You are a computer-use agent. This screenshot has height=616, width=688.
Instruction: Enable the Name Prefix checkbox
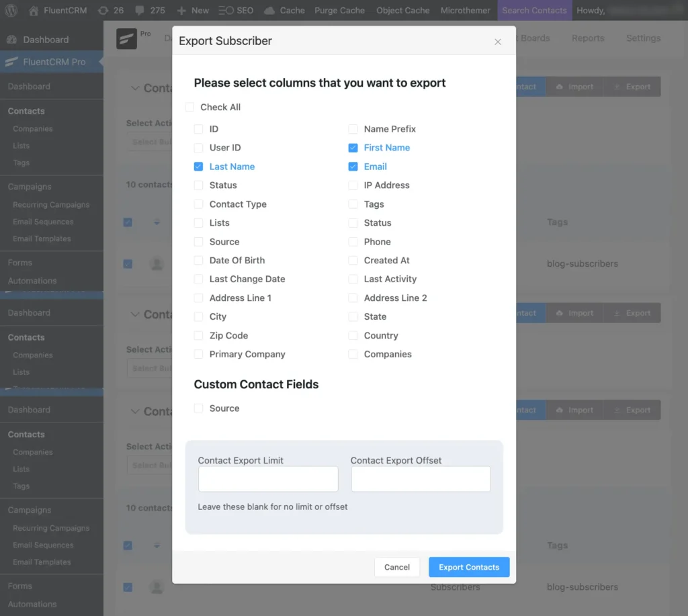[x=353, y=129]
